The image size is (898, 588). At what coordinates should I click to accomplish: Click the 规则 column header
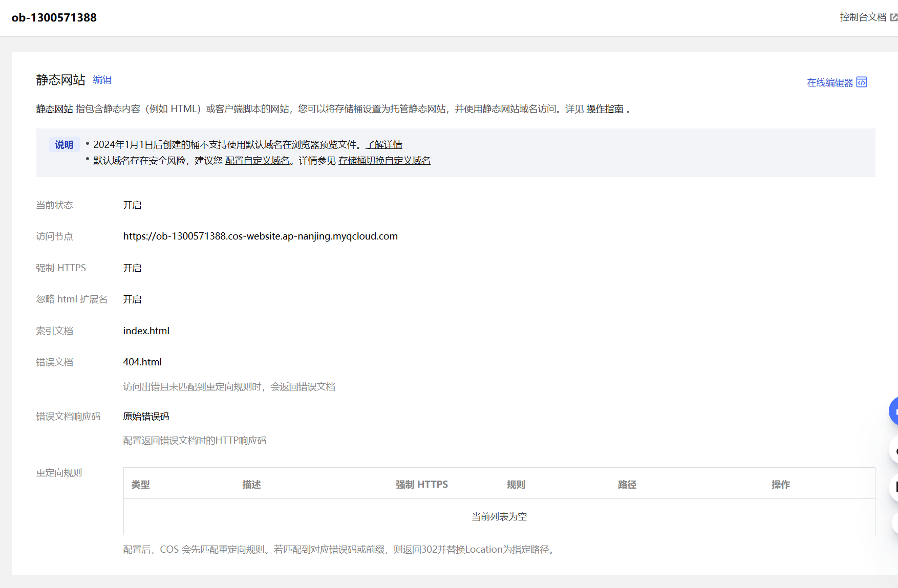tap(516, 485)
